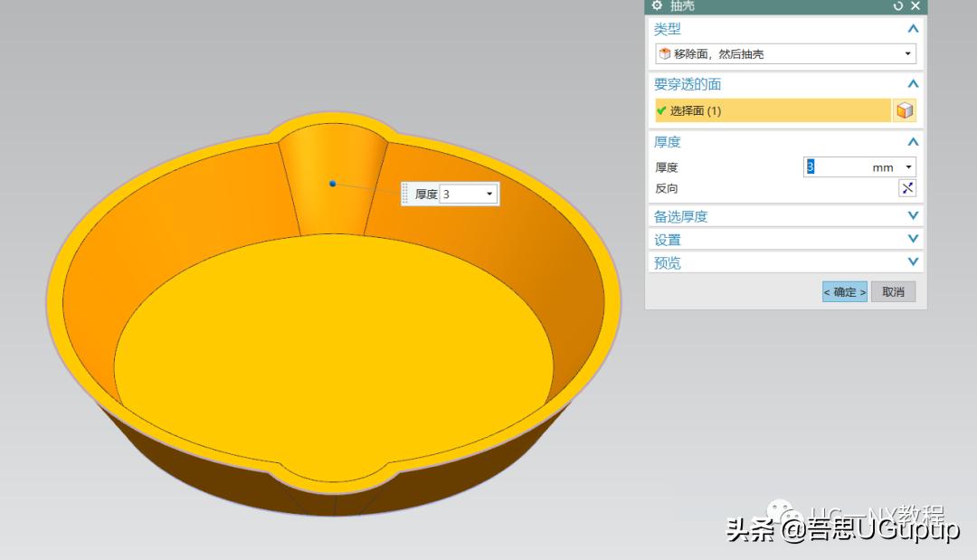Expand the 设置 section
This screenshot has height=560, width=977.
pyautogui.click(x=913, y=239)
